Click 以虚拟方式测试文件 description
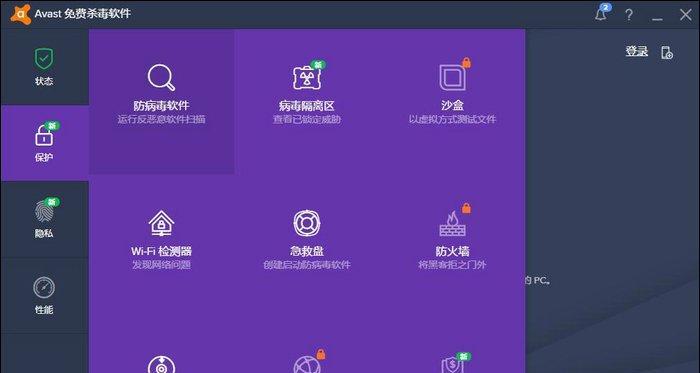This screenshot has height=373, width=700. 452,120
